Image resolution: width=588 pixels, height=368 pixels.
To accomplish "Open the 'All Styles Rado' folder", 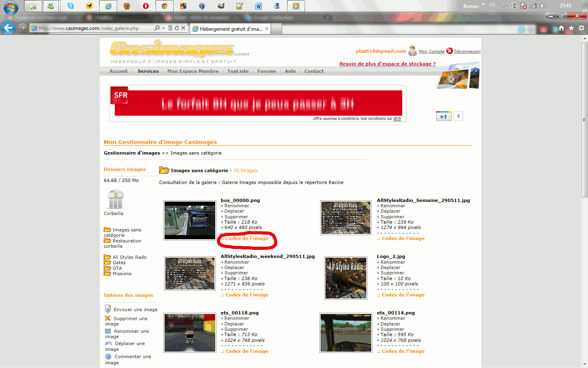I will (125, 257).
